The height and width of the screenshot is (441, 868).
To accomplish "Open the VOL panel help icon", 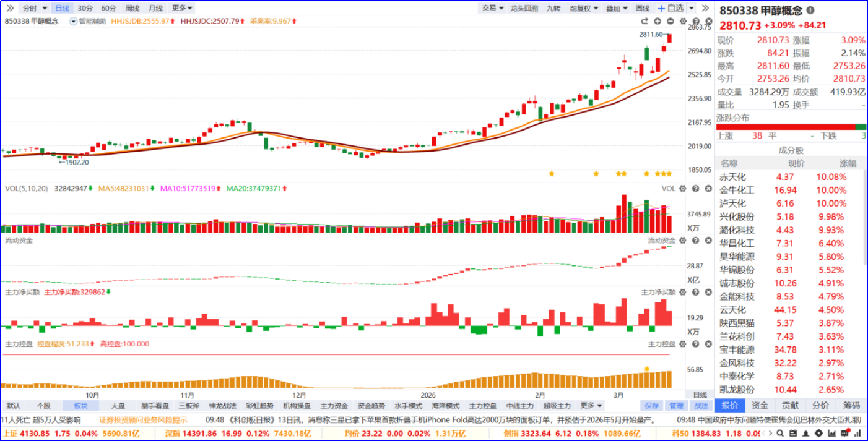I will 695,188.
